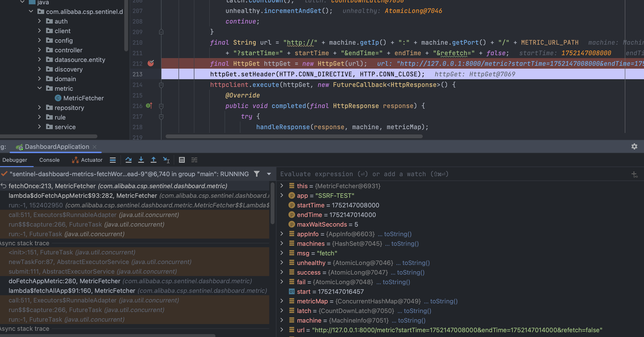Expand the repository package folder
Screen dimensions: 644x337
coord(40,108)
